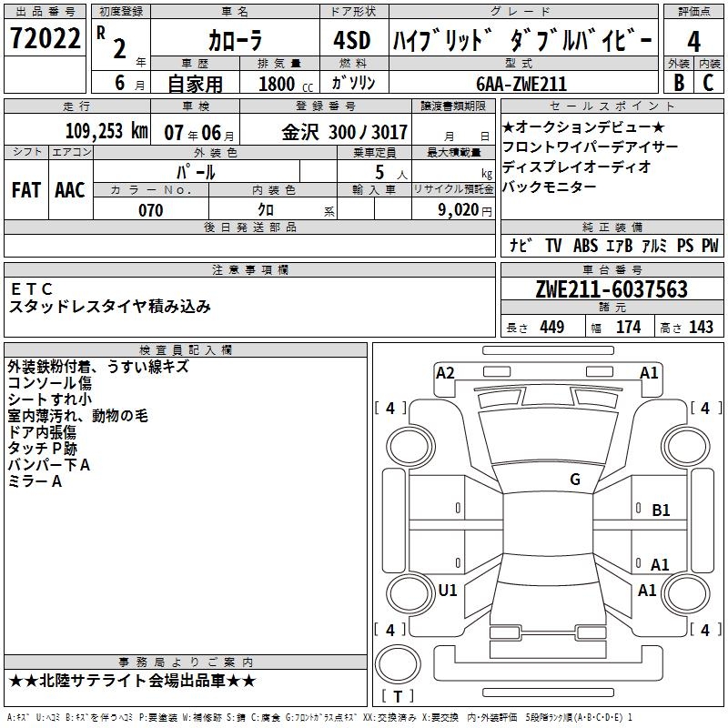Select the B1 damage mark on the diagram

pyautogui.click(x=661, y=511)
